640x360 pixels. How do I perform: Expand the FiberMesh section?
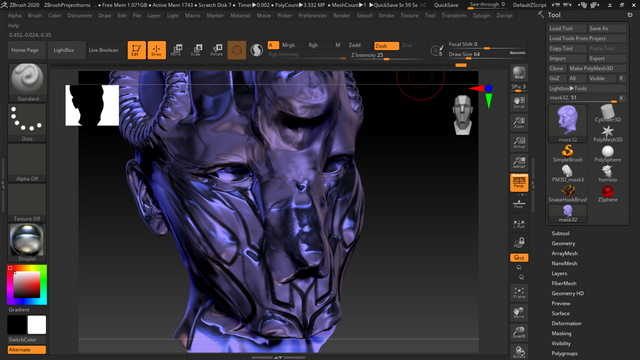coord(564,283)
